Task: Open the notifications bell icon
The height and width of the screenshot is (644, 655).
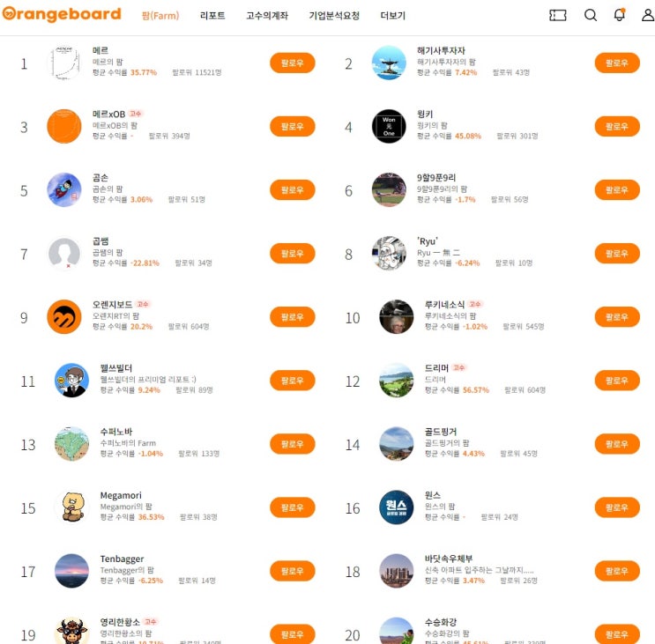Action: coord(619,15)
